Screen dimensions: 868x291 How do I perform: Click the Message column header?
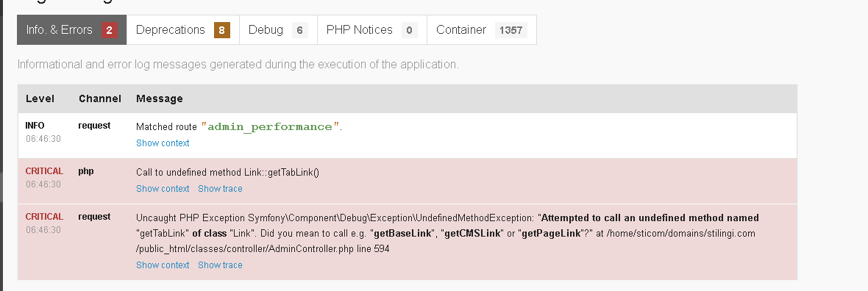click(x=160, y=98)
